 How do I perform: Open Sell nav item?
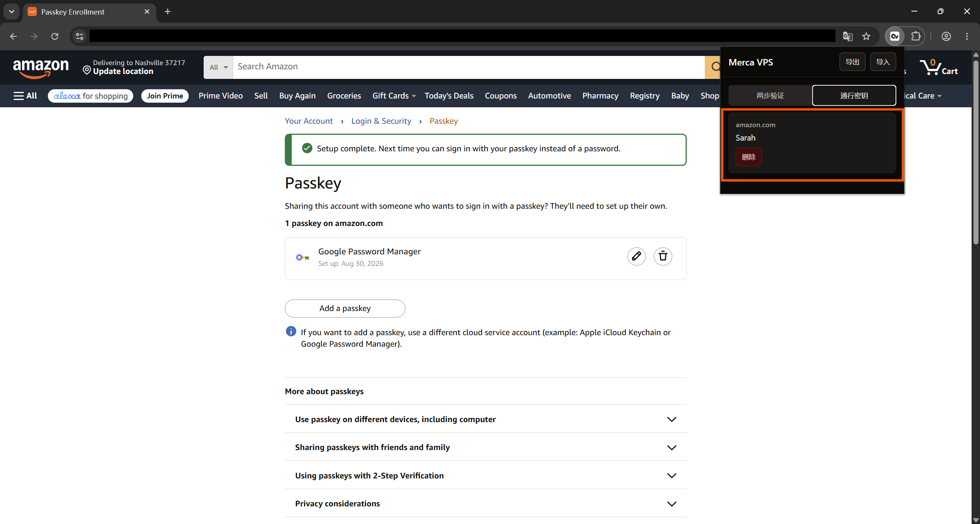261,96
